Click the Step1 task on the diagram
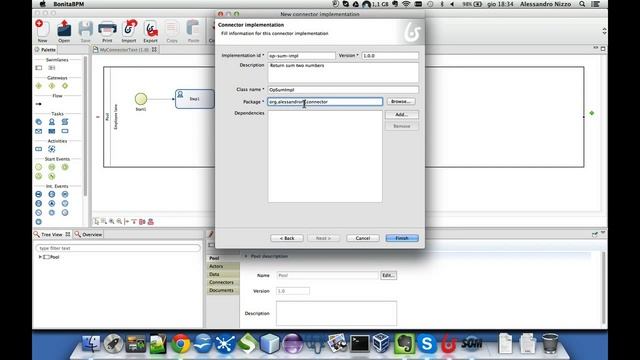Viewport: 640px width, 360px height. [x=195, y=99]
